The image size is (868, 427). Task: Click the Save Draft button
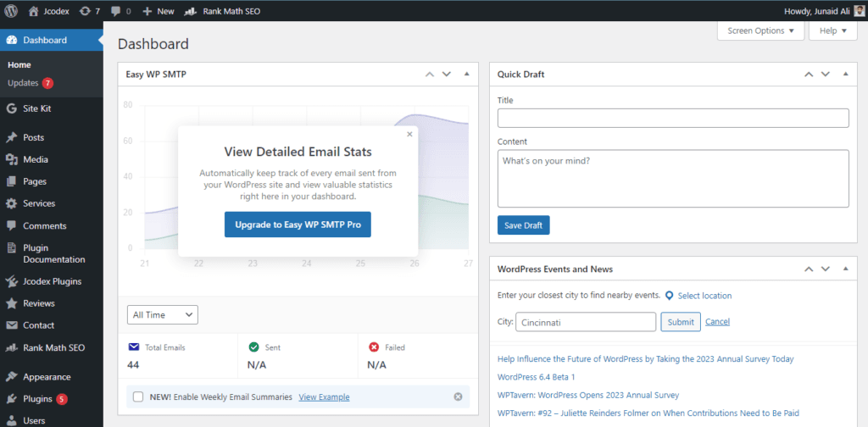(523, 225)
